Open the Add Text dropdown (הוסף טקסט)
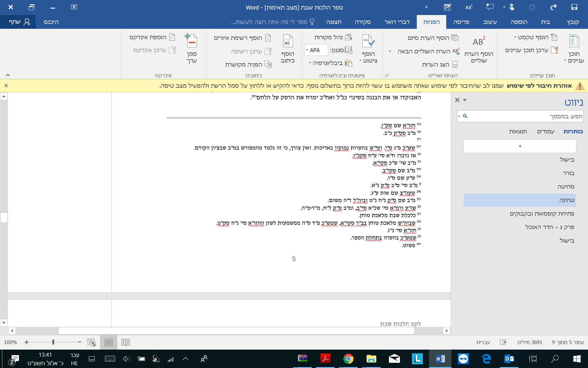 [x=535, y=37]
